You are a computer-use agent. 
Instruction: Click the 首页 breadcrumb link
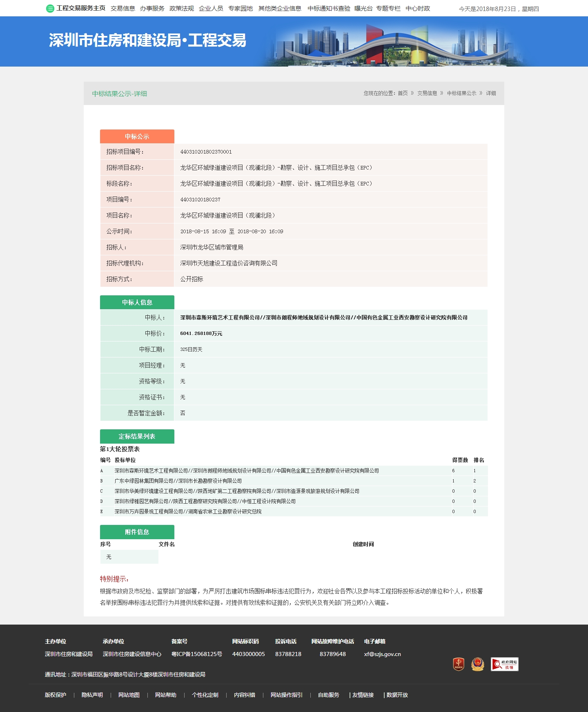[403, 93]
